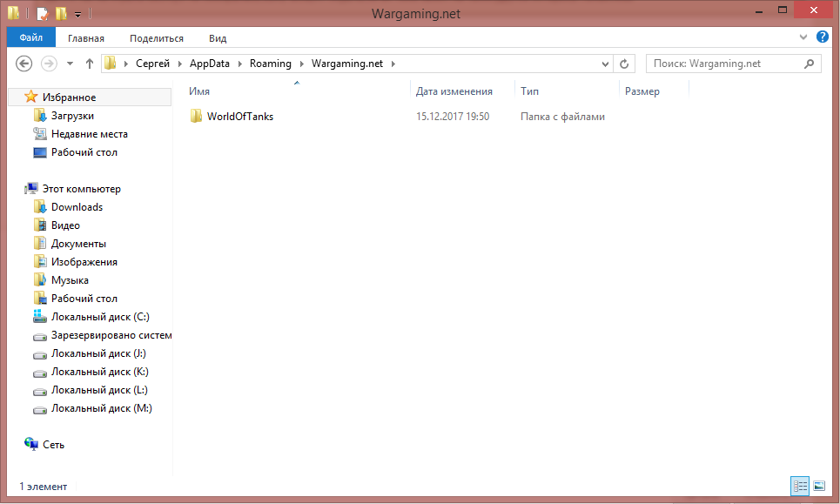Open Рабочий стол under Этот компьютер

click(x=84, y=299)
